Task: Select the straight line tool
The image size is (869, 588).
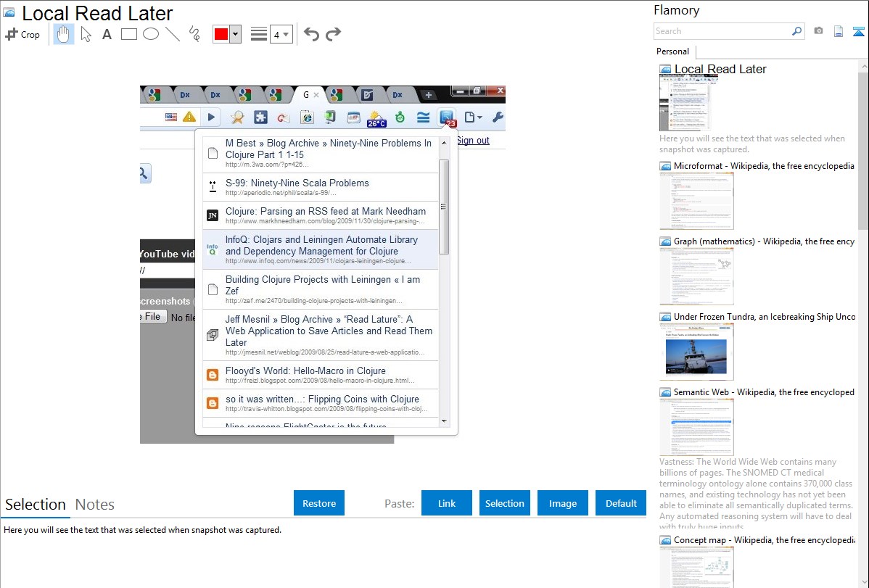Action: point(173,34)
